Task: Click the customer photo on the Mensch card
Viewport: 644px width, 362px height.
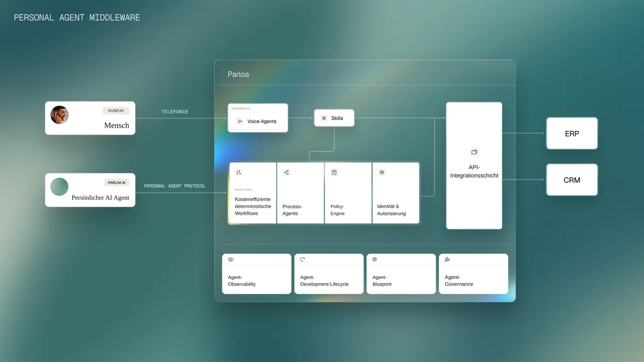Action: tap(59, 115)
